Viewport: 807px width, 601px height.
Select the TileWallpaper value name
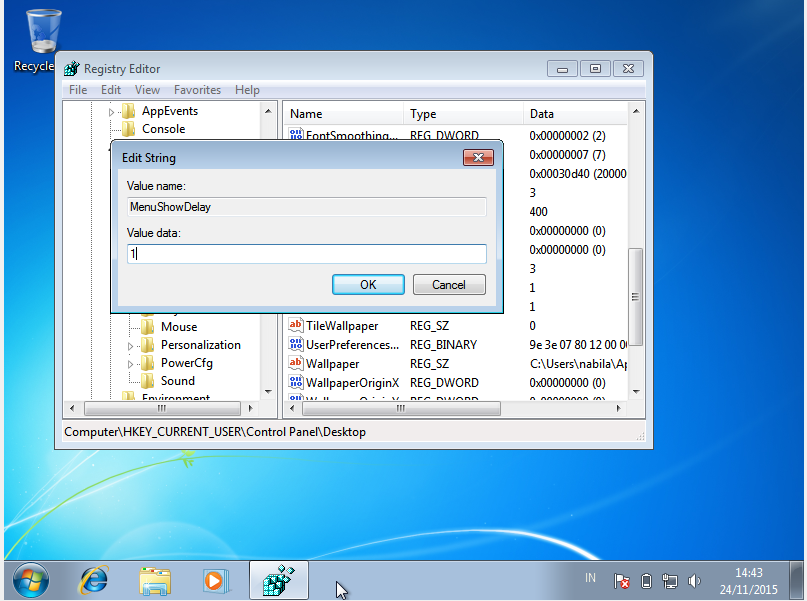tap(342, 326)
